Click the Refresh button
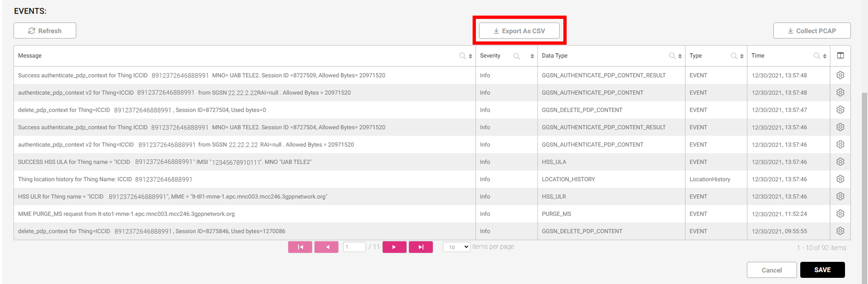The width and height of the screenshot is (868, 284). click(x=45, y=31)
